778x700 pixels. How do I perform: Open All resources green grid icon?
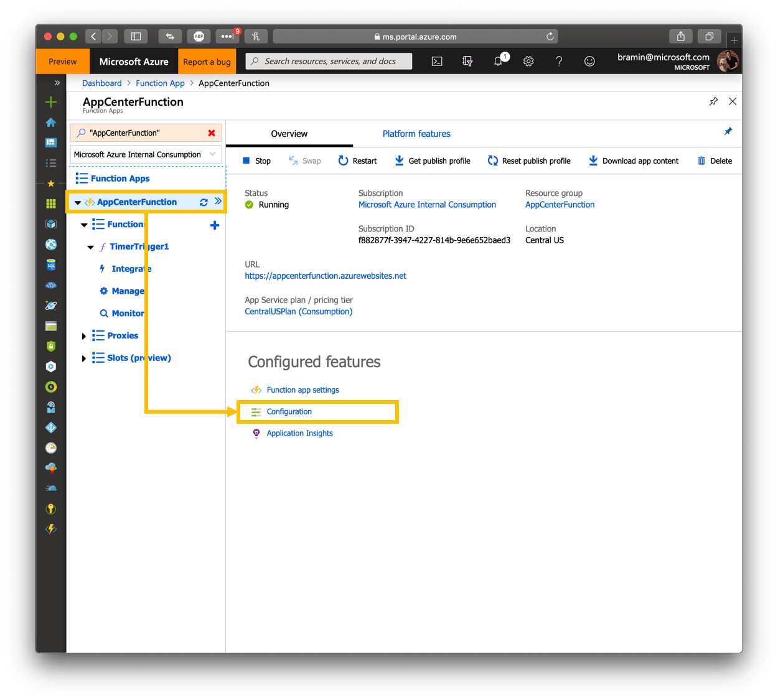(x=51, y=203)
